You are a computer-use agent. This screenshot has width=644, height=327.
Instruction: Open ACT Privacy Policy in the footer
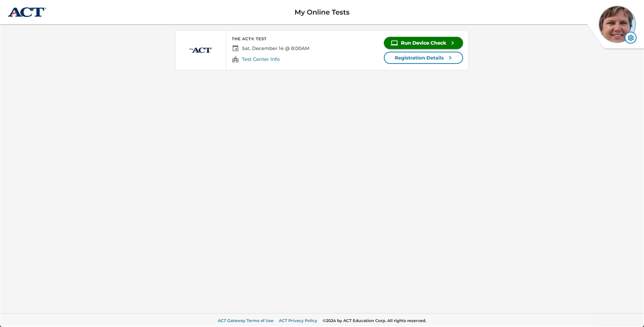[x=298, y=321]
